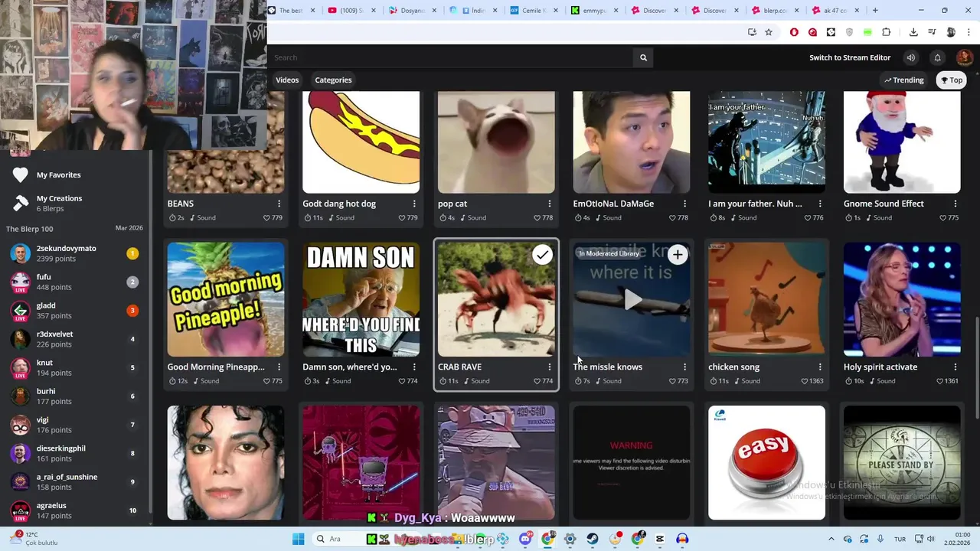
Task: Click The Blerp 100 heading
Action: (x=30, y=229)
